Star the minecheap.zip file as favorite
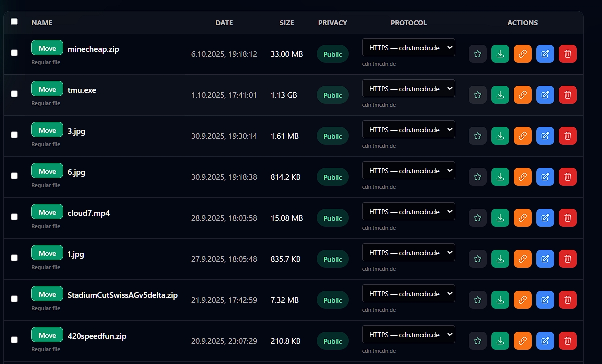This screenshot has height=364, width=602. pyautogui.click(x=477, y=54)
